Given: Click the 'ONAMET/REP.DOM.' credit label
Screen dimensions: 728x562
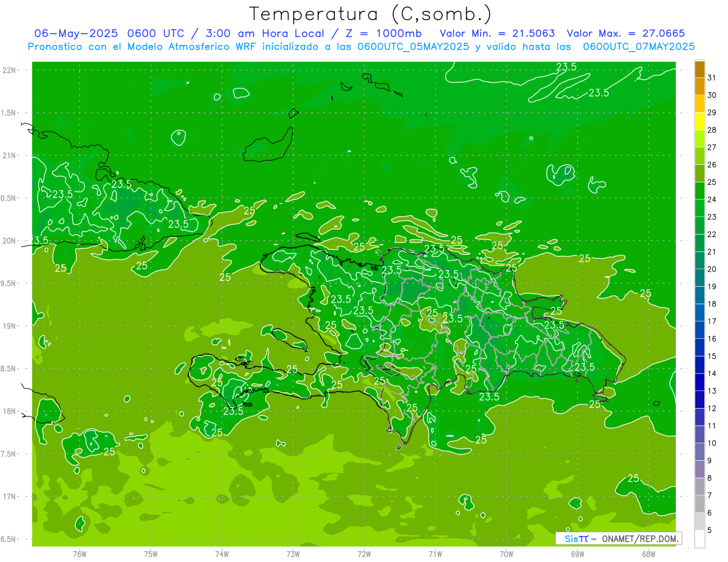Looking at the screenshot, I should click(639, 538).
